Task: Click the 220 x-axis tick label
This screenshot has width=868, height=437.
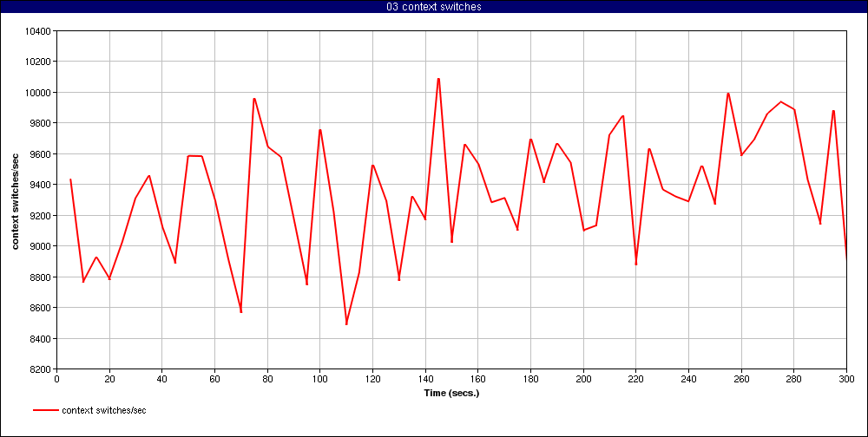Action: (x=635, y=378)
